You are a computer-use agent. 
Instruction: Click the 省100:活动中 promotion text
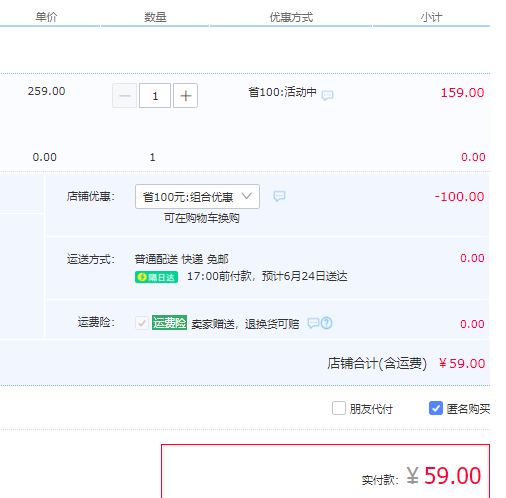point(282,92)
